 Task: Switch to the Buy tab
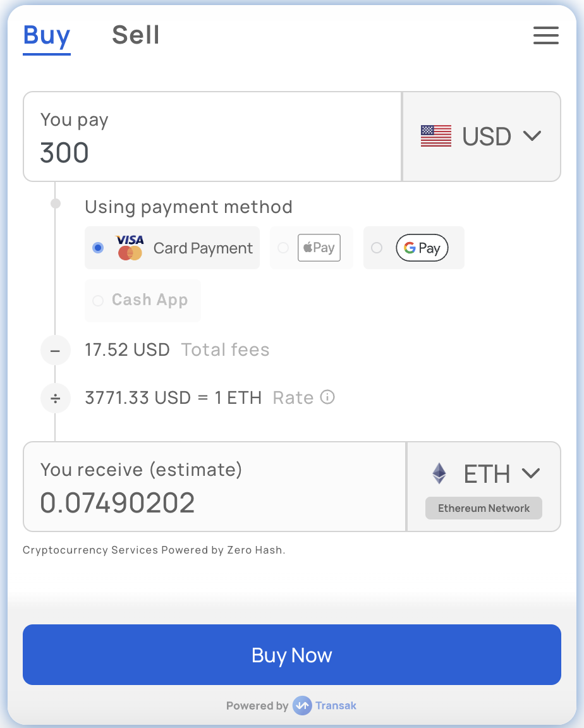point(47,36)
